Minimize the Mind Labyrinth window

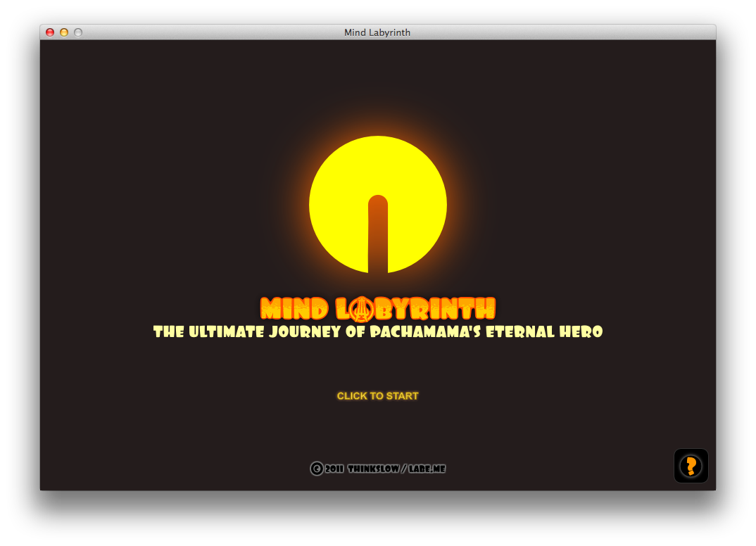point(64,32)
